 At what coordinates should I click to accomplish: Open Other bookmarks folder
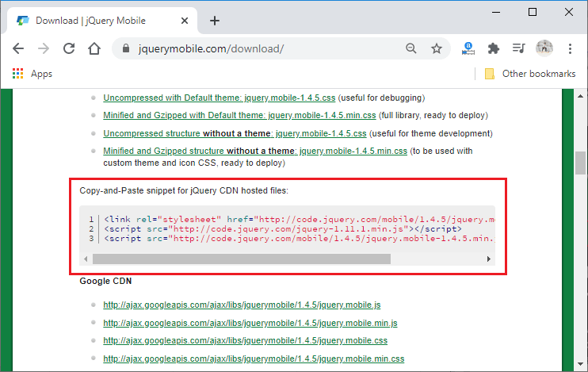[530, 74]
